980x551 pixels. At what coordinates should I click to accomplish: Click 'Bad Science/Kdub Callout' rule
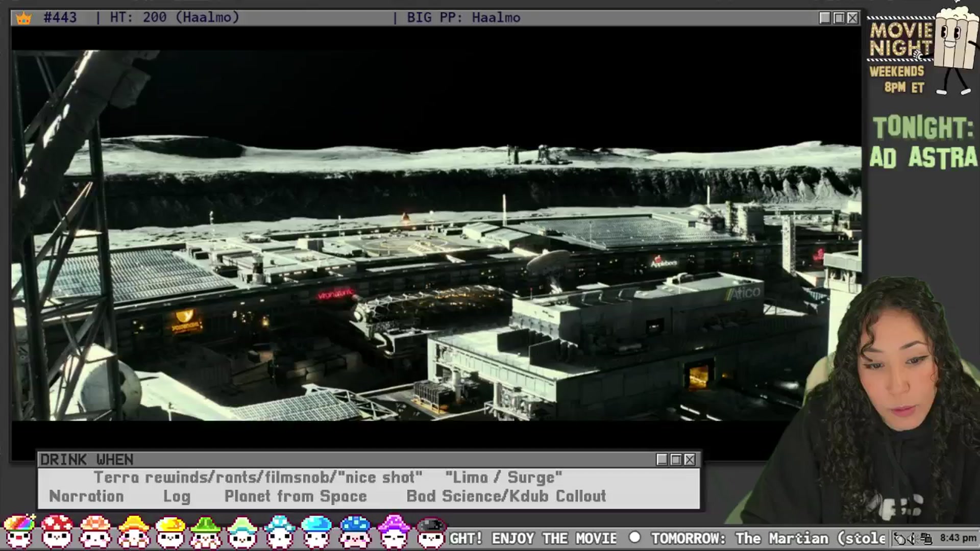506,496
